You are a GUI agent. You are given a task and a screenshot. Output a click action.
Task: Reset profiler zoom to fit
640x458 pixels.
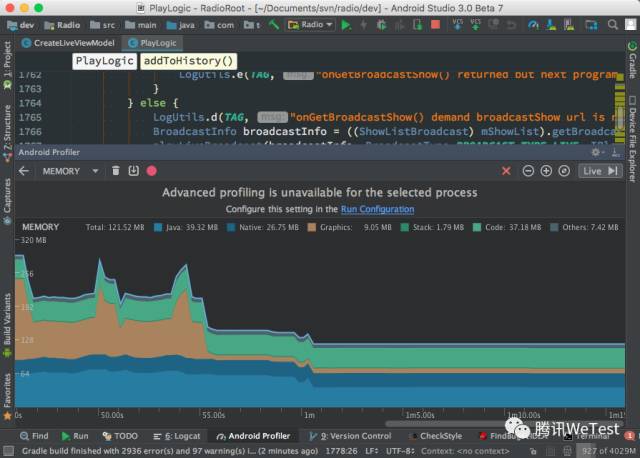point(564,171)
